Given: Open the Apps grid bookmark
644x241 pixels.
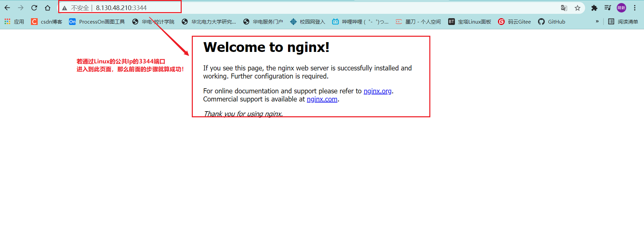Looking at the screenshot, I should tap(14, 22).
